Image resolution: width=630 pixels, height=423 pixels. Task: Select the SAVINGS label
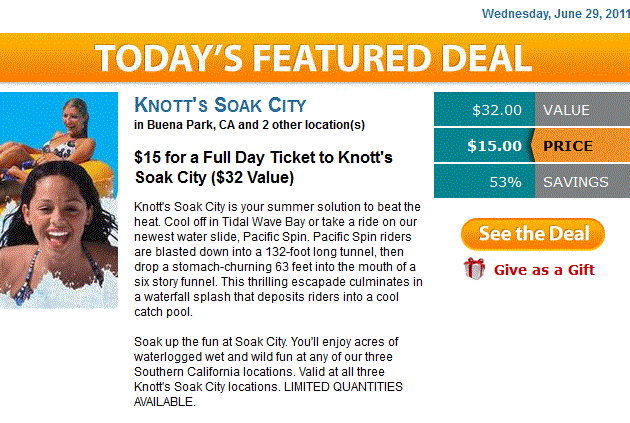pos(575,182)
